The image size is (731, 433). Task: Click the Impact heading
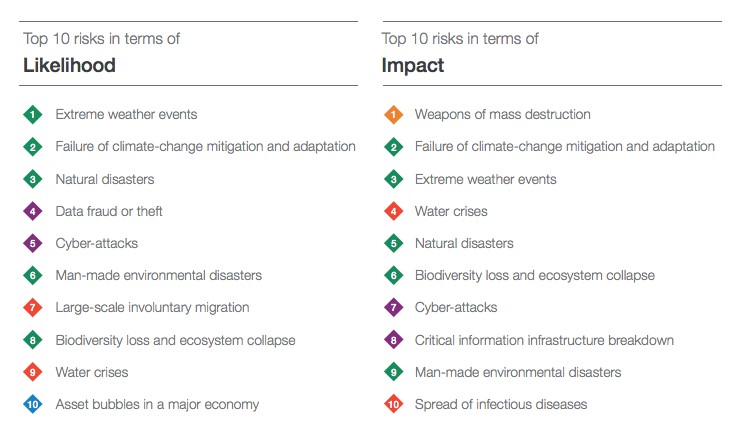coord(413,66)
